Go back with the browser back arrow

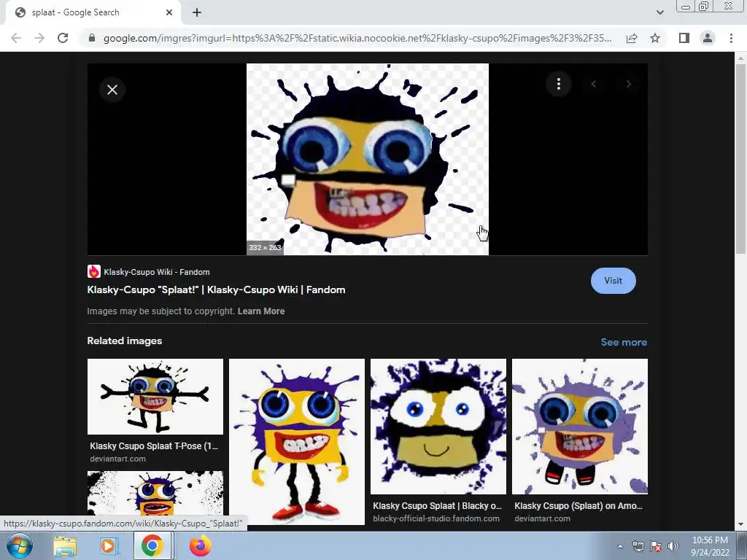click(16, 38)
